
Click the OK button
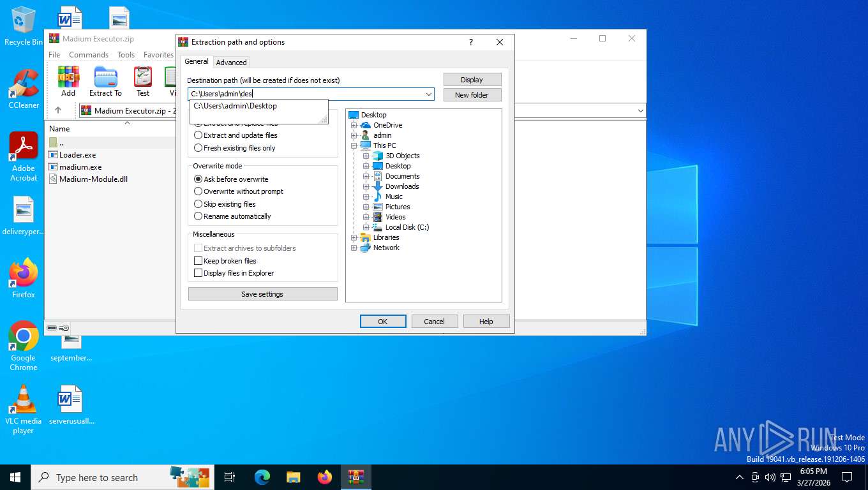click(x=383, y=322)
